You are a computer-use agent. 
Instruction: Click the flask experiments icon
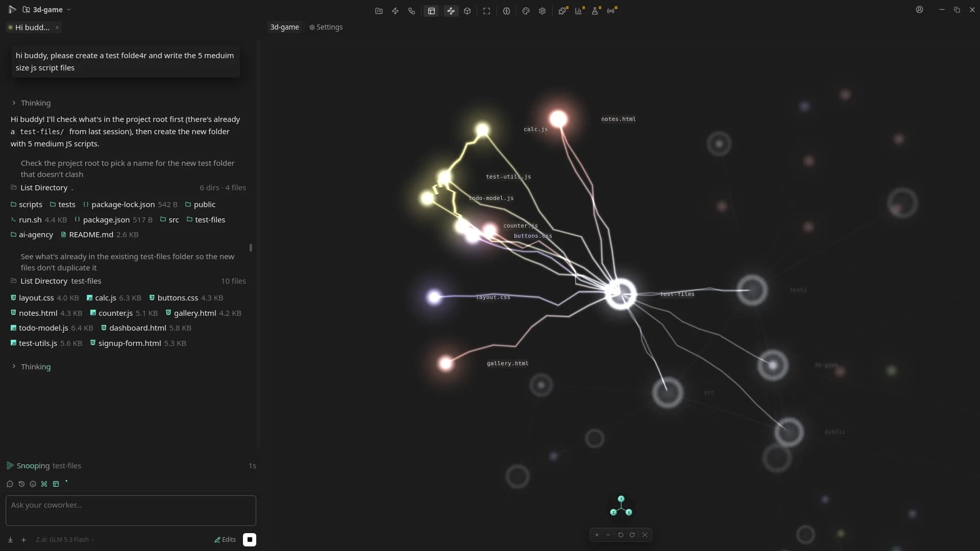point(595,11)
